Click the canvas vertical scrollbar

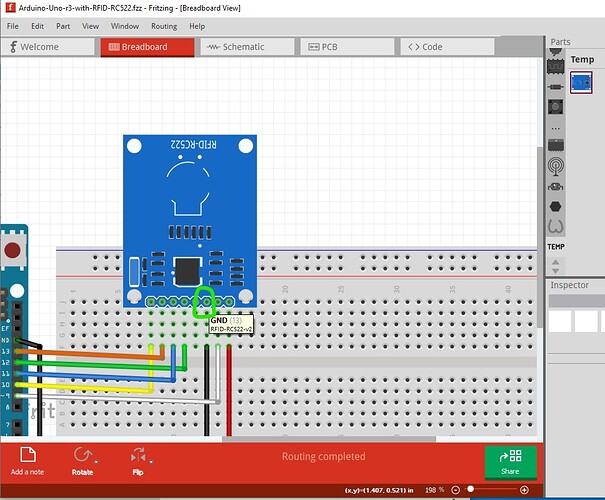(540, 237)
